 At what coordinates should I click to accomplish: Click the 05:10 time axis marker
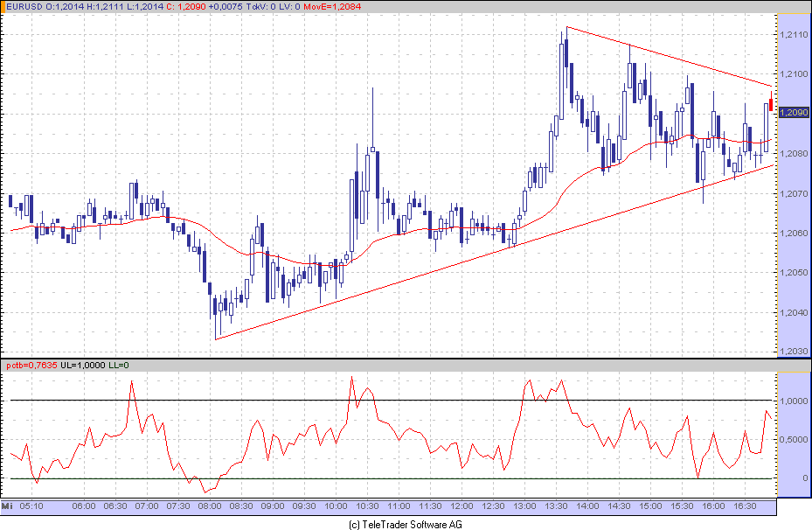click(31, 506)
